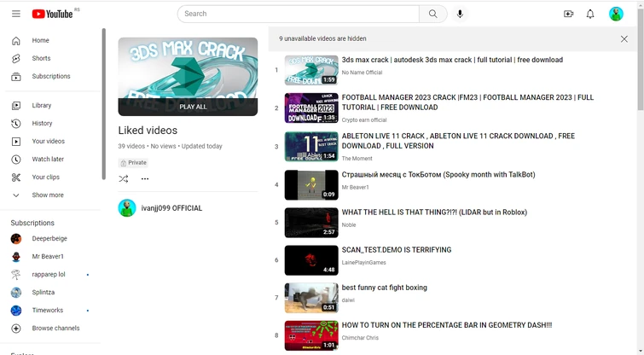Viewport: 644px width, 355px height.
Task: Click the Football Manager 2023 thumbnail
Action: [311, 108]
